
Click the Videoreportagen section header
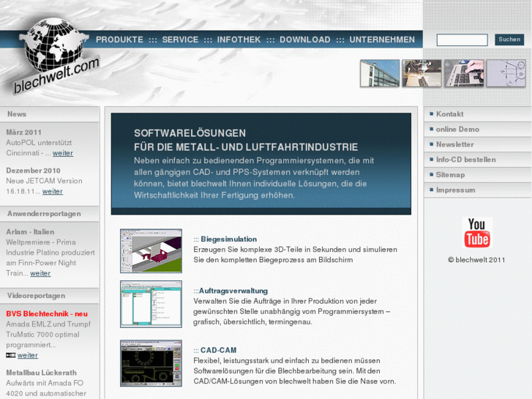click(50, 296)
